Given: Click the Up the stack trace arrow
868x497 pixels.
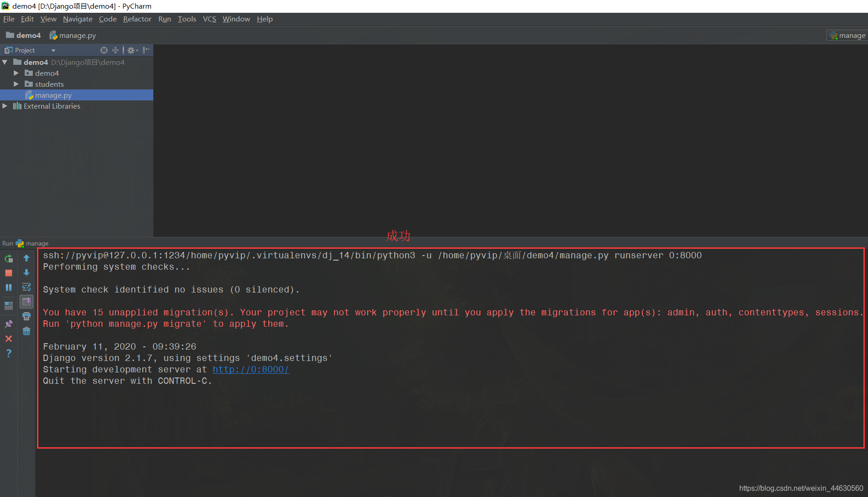Looking at the screenshot, I should [x=26, y=258].
